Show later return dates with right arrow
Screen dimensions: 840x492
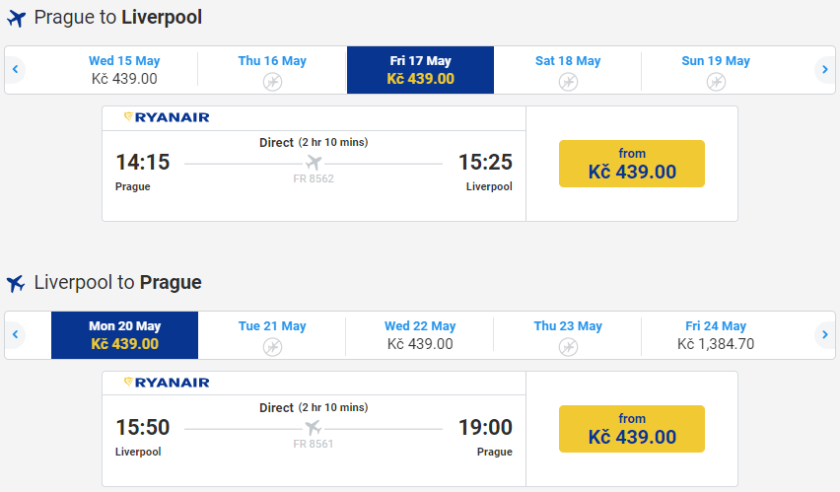tap(825, 335)
